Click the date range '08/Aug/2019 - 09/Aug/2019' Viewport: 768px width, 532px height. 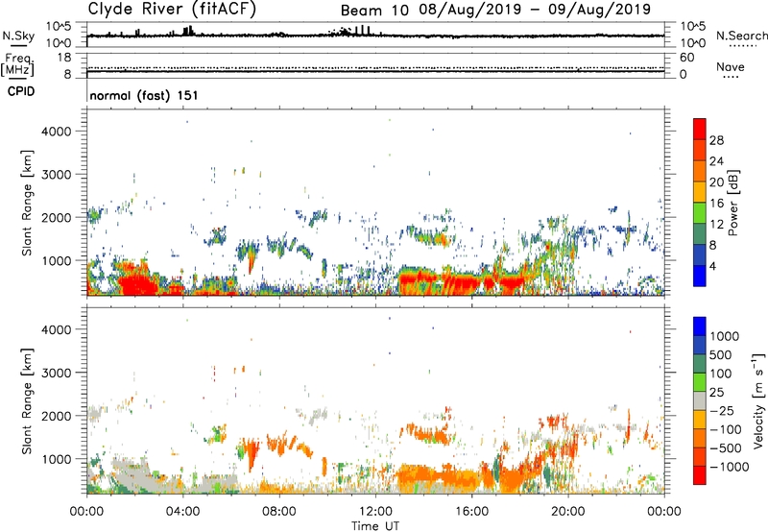click(535, 10)
